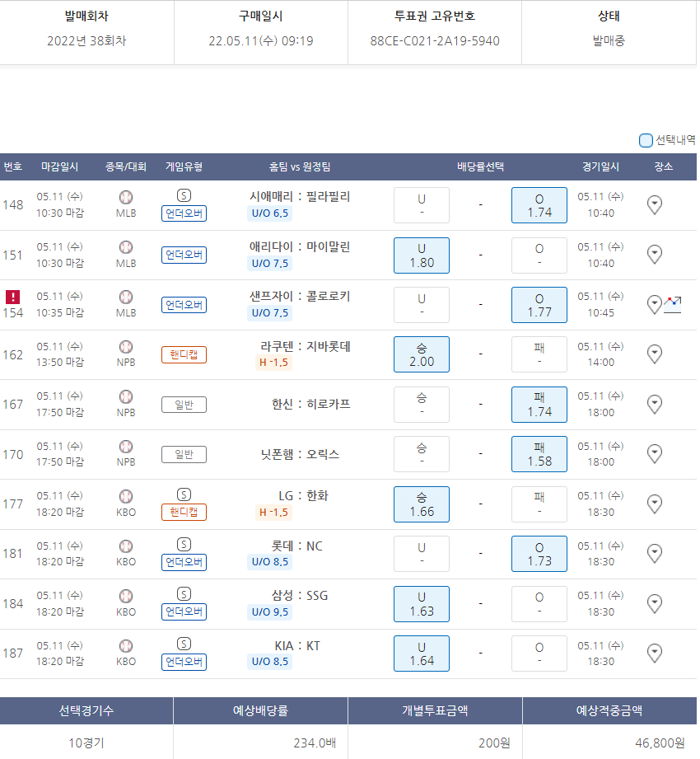Open location pin for match 151

[655, 254]
